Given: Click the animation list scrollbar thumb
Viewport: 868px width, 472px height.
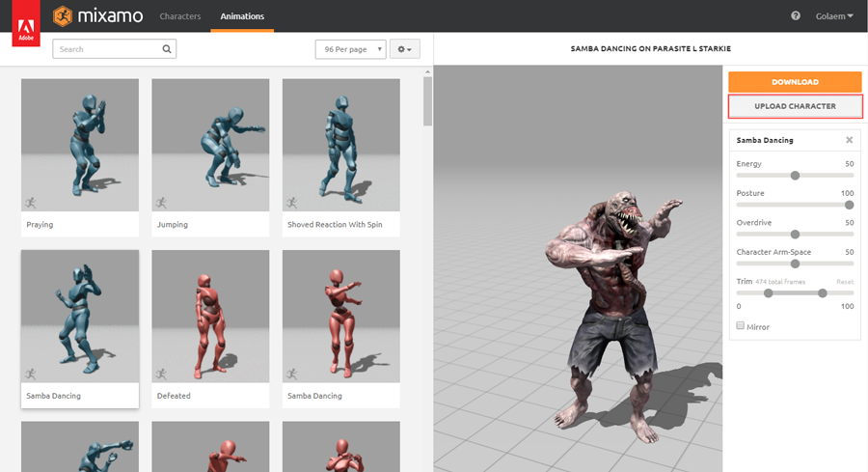Looking at the screenshot, I should coord(427,100).
